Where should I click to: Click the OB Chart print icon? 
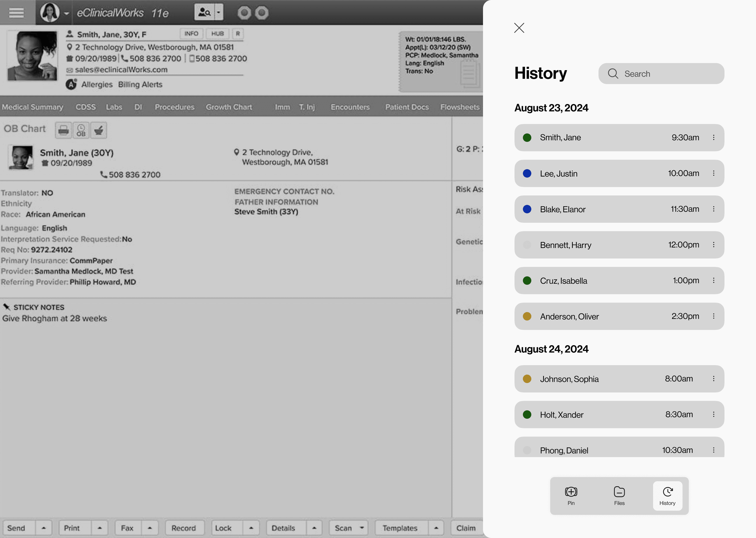(x=63, y=130)
